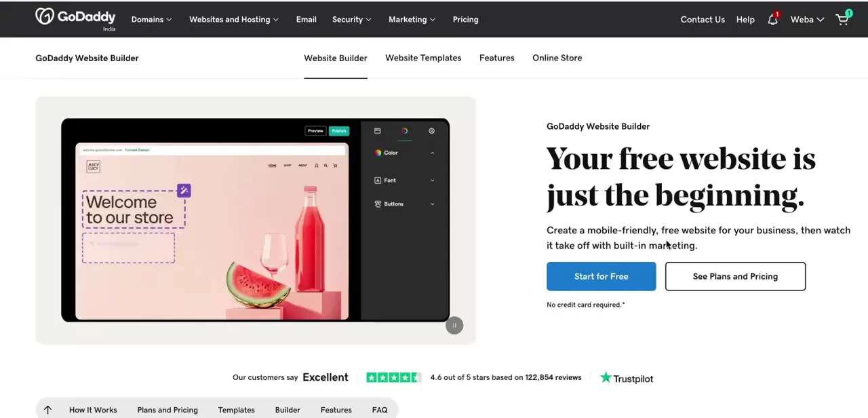Screen dimensions: 868x418
Task: Select the color wheel theme icon
Action: point(405,131)
